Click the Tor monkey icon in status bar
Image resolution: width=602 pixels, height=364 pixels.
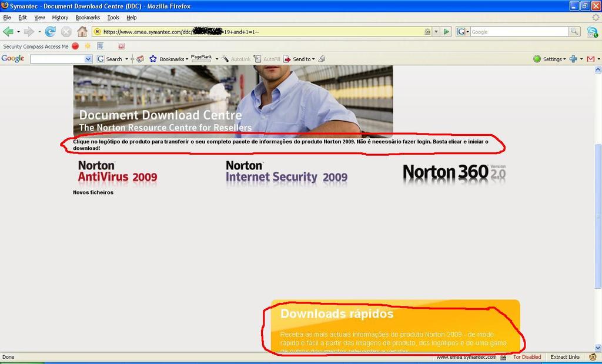pos(593,357)
